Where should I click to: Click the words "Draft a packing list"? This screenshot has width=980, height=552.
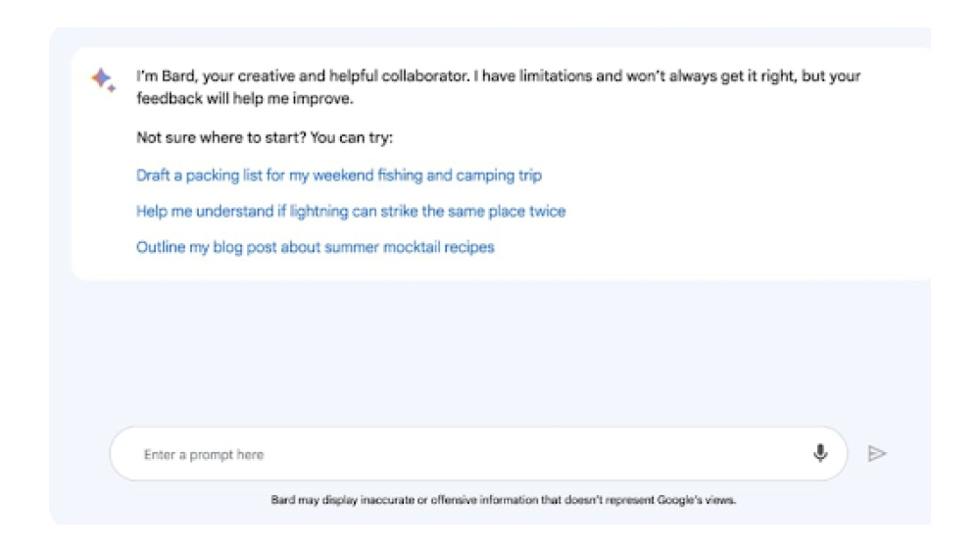202,176
